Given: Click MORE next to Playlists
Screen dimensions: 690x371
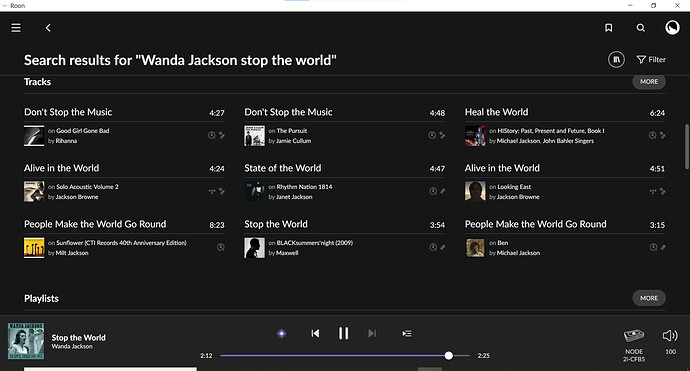Looking at the screenshot, I should [x=649, y=298].
